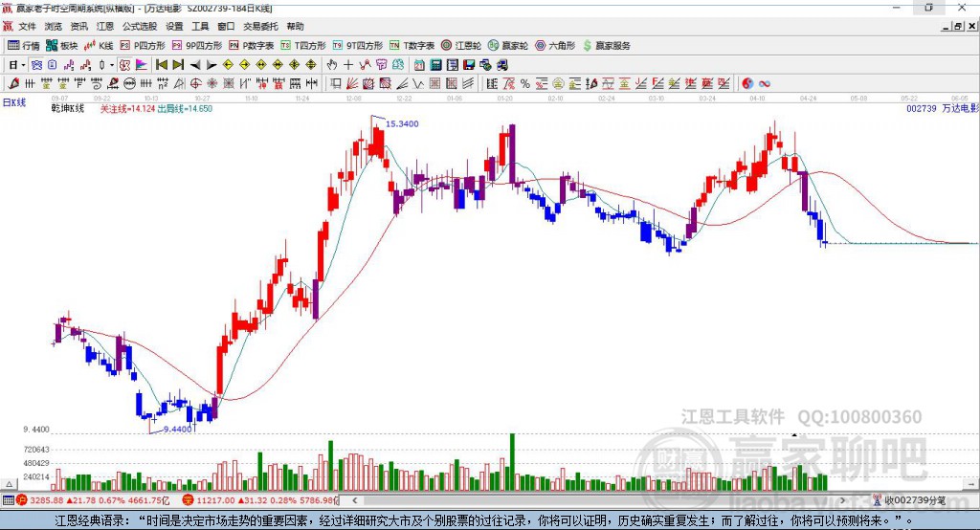Step forward with the black right triangle
Image resolution: width=980 pixels, height=530 pixels.
pyautogui.click(x=212, y=65)
